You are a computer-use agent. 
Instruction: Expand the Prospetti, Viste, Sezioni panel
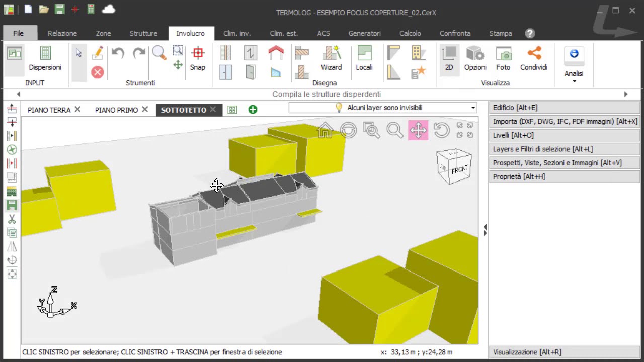[564, 163]
